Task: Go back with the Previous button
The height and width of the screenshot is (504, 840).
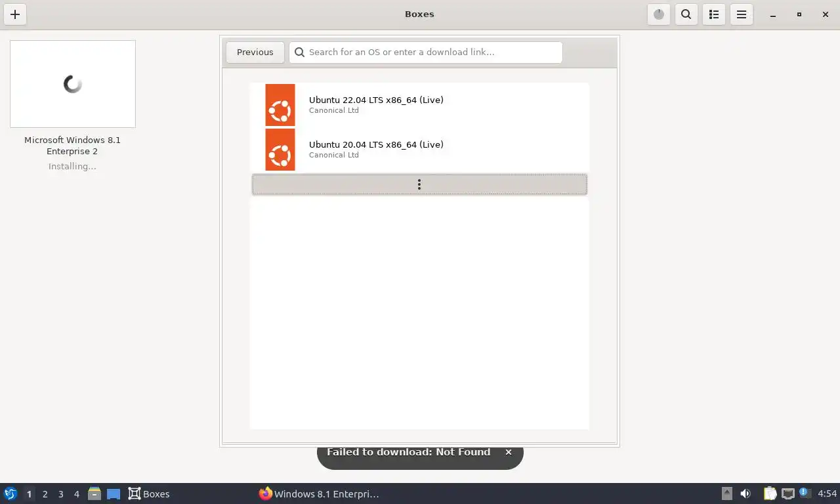Action: [x=255, y=52]
